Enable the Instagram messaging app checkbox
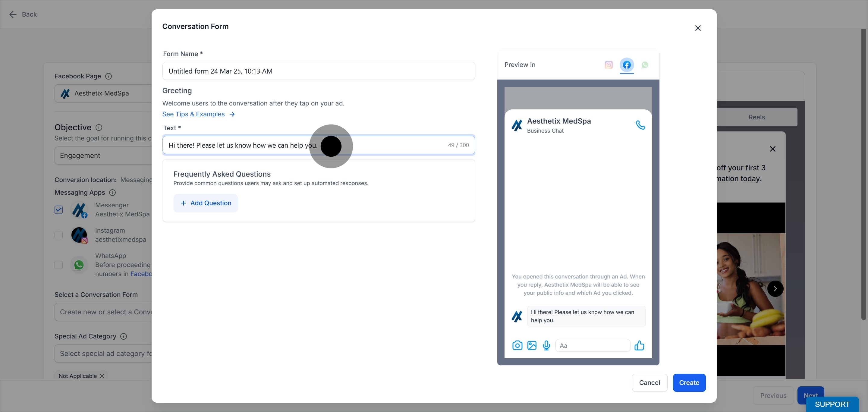The width and height of the screenshot is (868, 412). [x=59, y=235]
